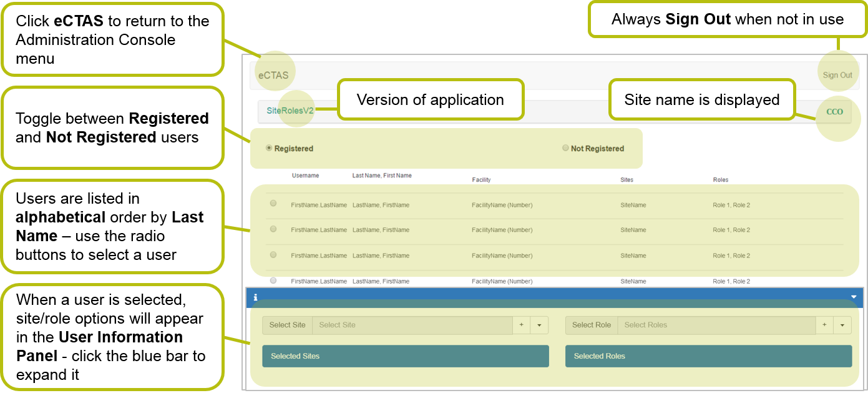Click the Selected Roles header bar

click(708, 356)
